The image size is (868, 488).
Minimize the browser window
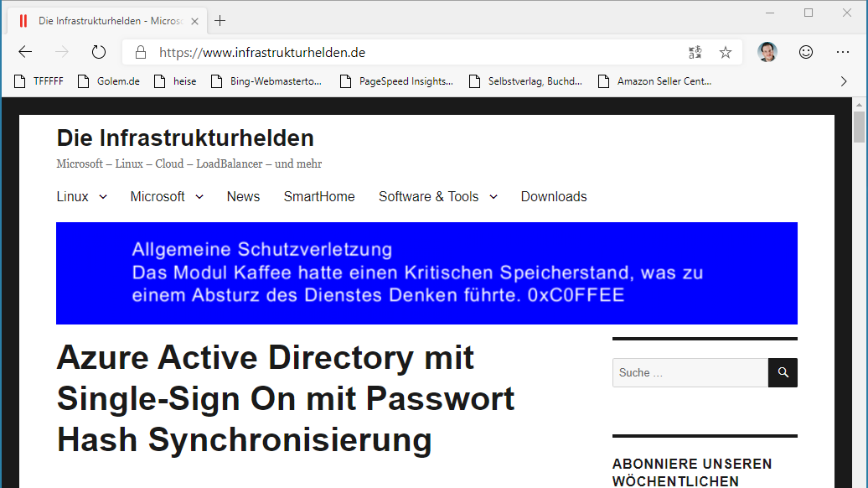[770, 13]
